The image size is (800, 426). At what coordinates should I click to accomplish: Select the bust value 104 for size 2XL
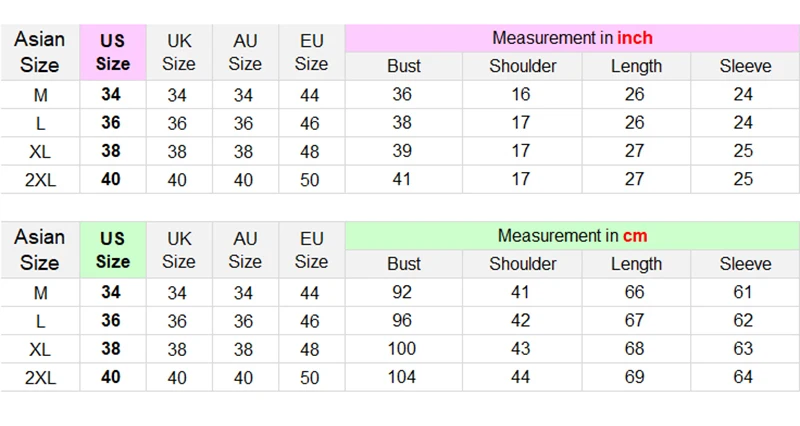(404, 378)
